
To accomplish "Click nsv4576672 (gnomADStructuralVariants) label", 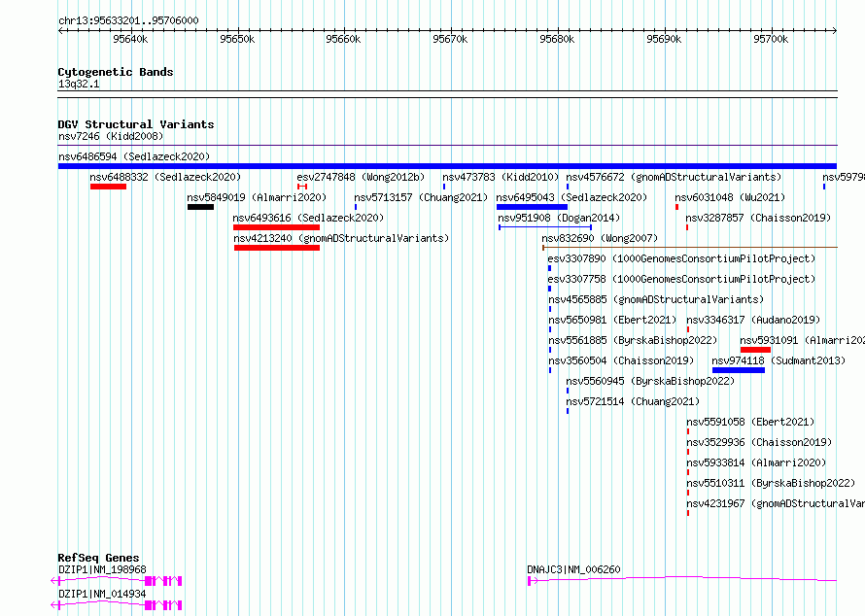I will coord(674,177).
